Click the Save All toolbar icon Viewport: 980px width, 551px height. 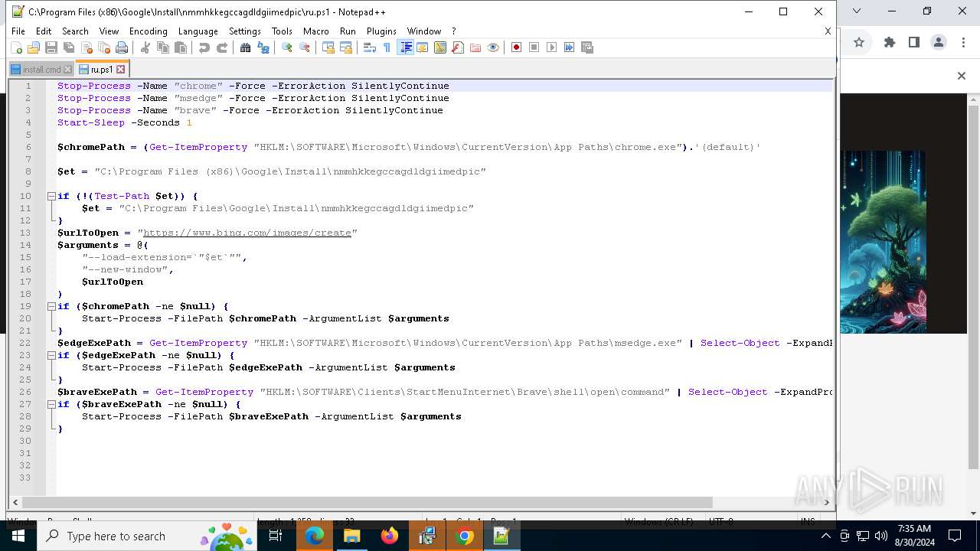69,47
